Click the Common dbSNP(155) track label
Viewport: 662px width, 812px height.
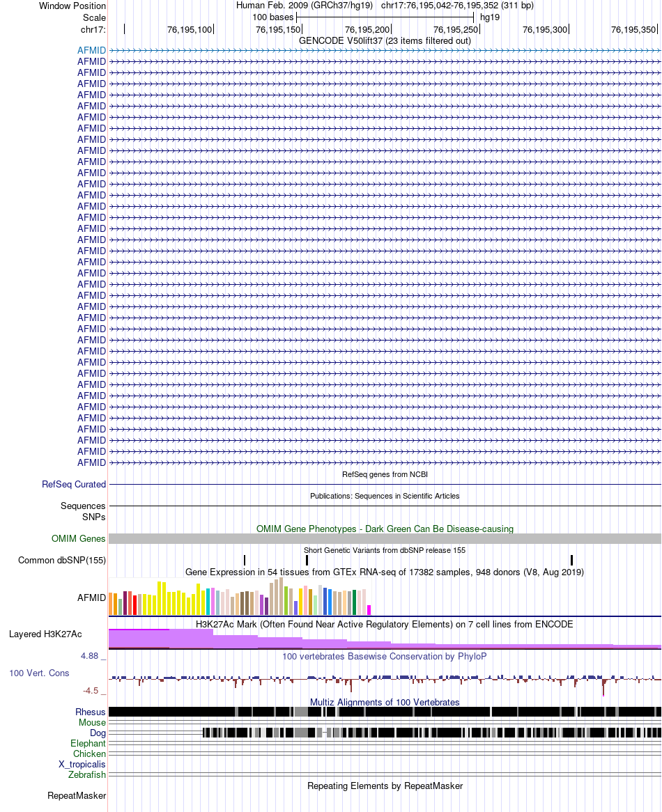click(x=61, y=561)
